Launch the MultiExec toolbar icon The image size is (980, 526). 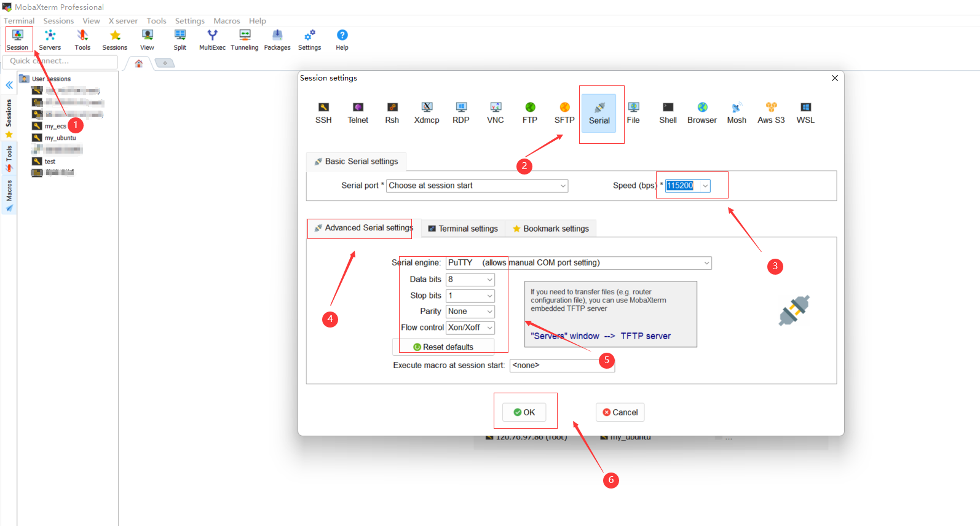[x=212, y=40]
